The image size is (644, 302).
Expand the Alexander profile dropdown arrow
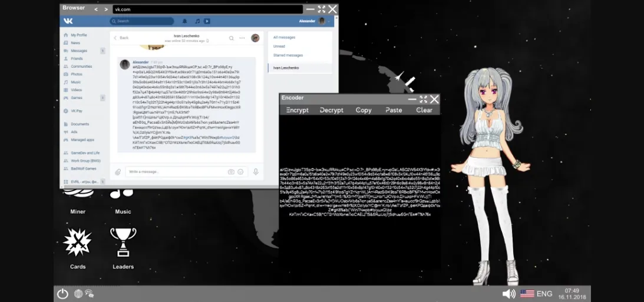(329, 21)
